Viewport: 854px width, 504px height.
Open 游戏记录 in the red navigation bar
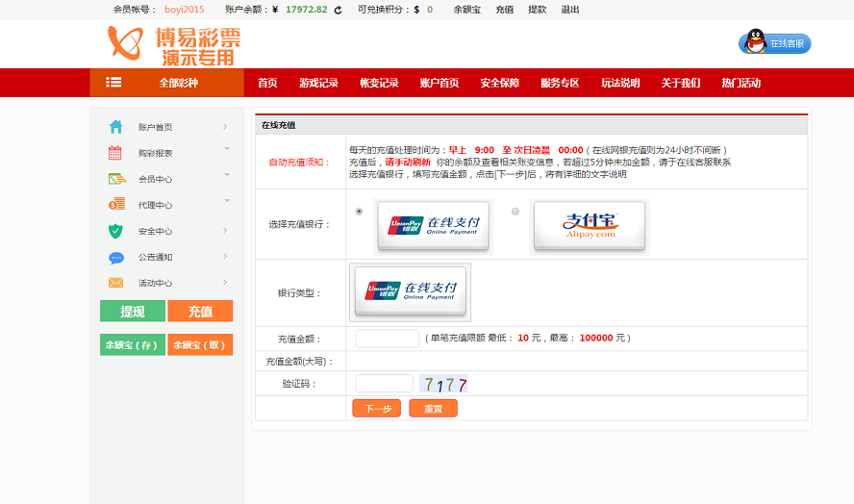click(x=318, y=83)
